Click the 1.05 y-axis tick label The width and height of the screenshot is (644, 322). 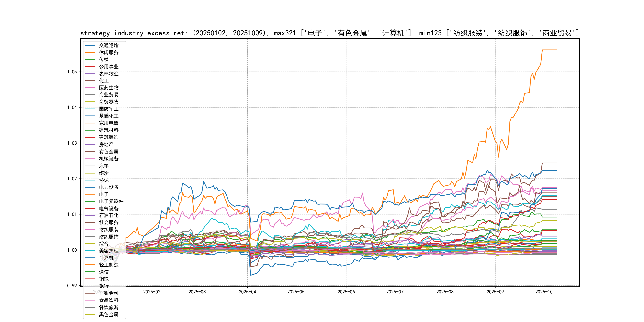(72, 72)
